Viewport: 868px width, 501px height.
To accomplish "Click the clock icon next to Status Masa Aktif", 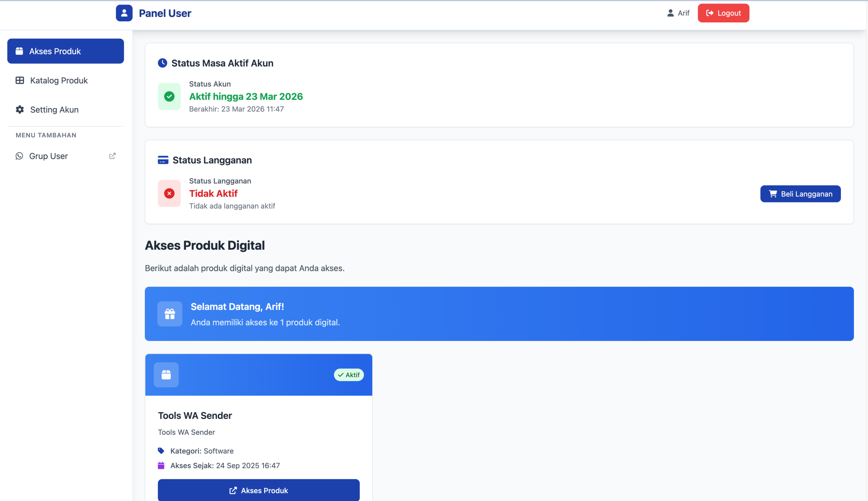I will click(162, 63).
